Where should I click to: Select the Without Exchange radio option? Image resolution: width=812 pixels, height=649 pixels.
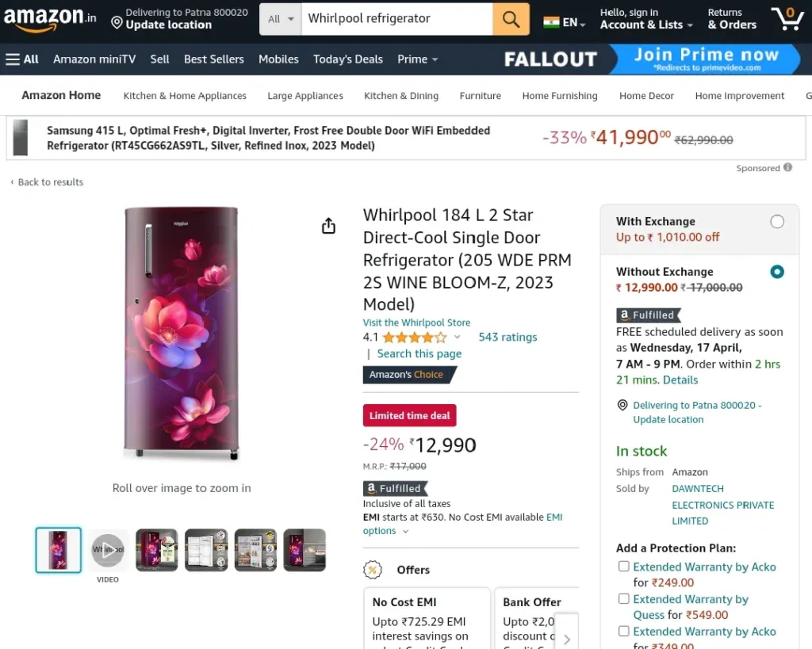click(777, 272)
